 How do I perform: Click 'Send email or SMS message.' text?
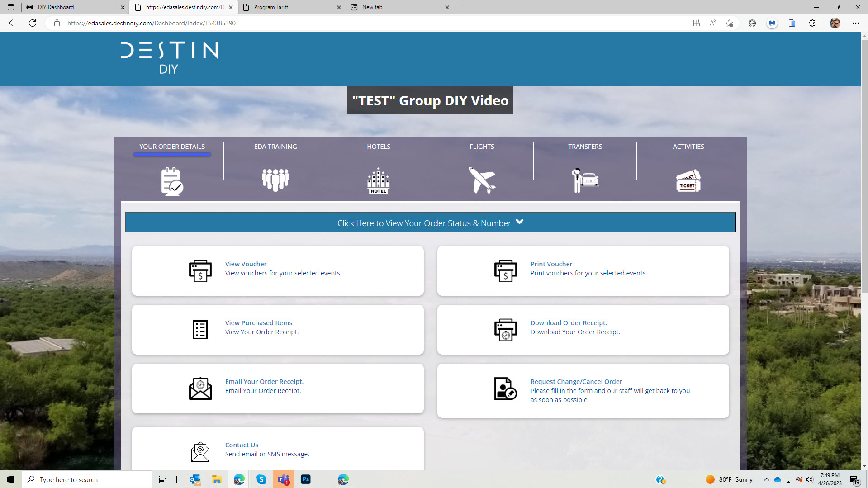pos(267,454)
